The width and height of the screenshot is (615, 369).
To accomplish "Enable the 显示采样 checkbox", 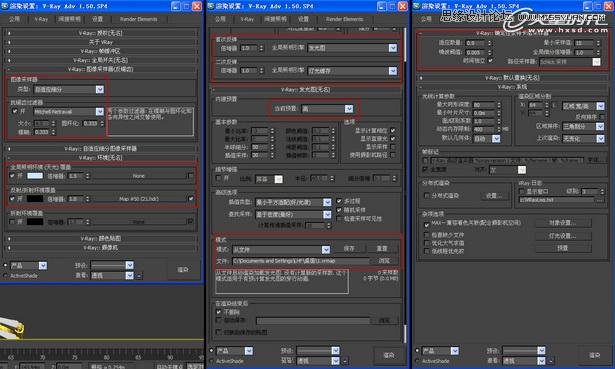I will [x=393, y=147].
